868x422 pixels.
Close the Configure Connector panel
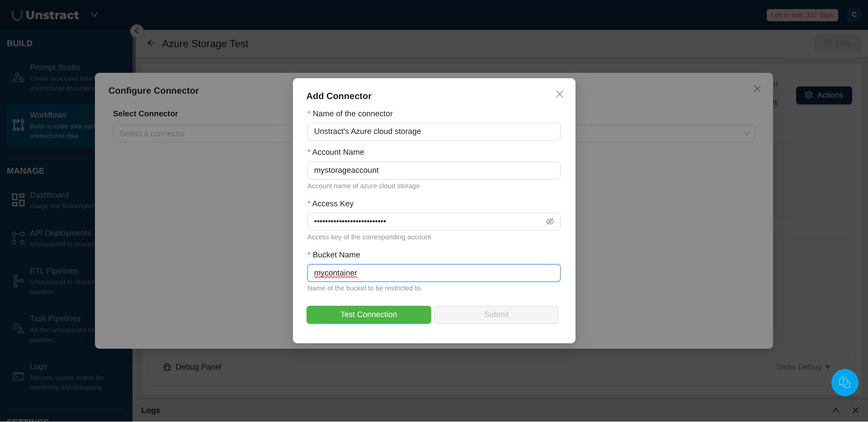tap(757, 89)
